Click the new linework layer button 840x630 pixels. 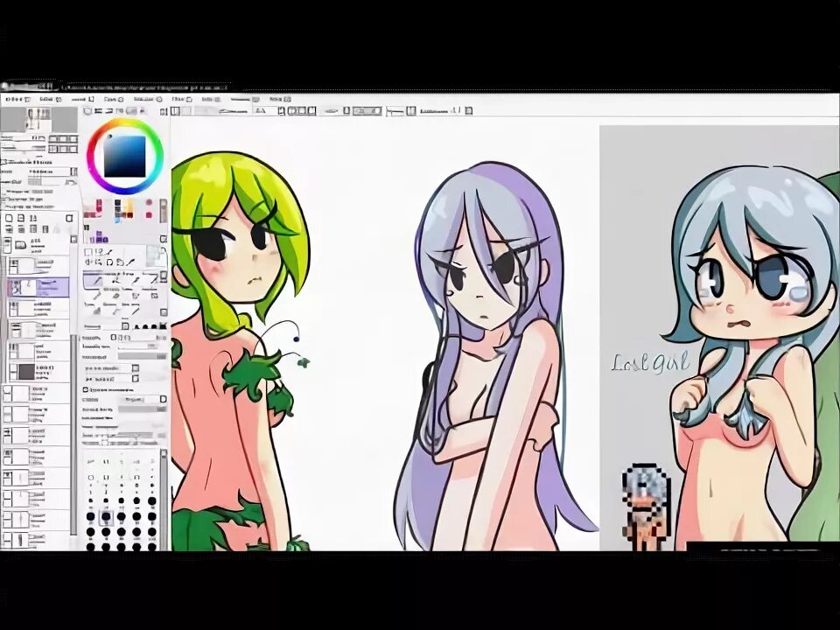(21, 218)
